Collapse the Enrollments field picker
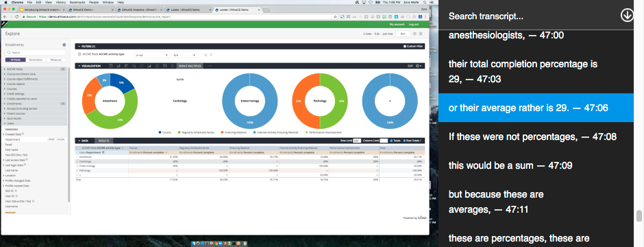Image resolution: width=644 pixels, height=247 pixels. [x=64, y=45]
